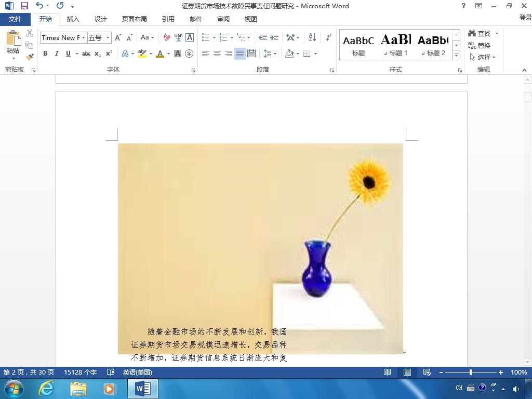Apply superscript formatting
This screenshot has width=532, height=399.
109,54
